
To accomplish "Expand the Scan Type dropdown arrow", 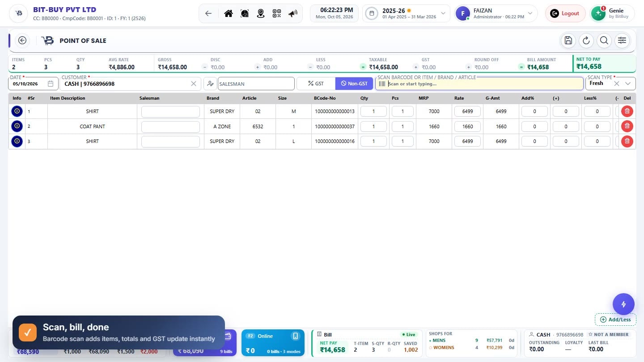I will (x=628, y=84).
